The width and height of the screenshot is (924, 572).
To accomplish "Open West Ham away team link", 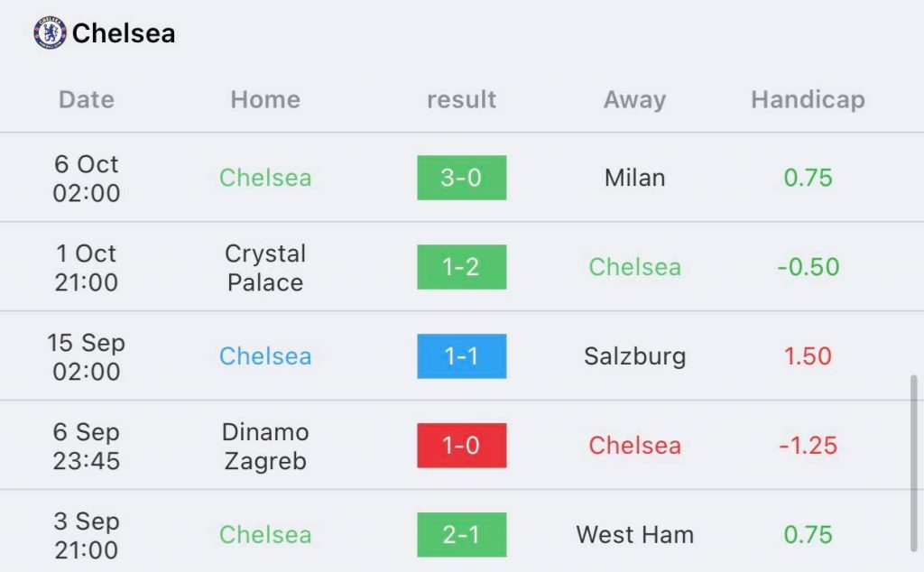I will [x=634, y=534].
